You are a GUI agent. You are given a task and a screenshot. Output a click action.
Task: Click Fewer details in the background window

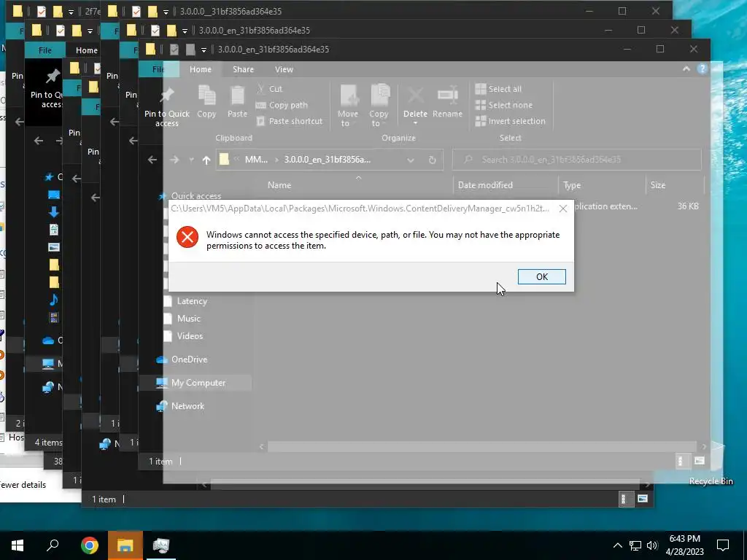click(x=23, y=485)
